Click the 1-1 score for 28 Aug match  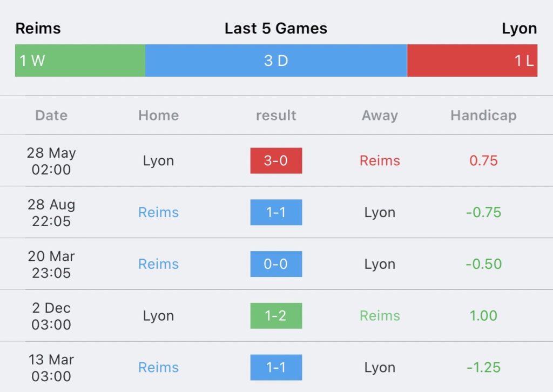point(276,212)
